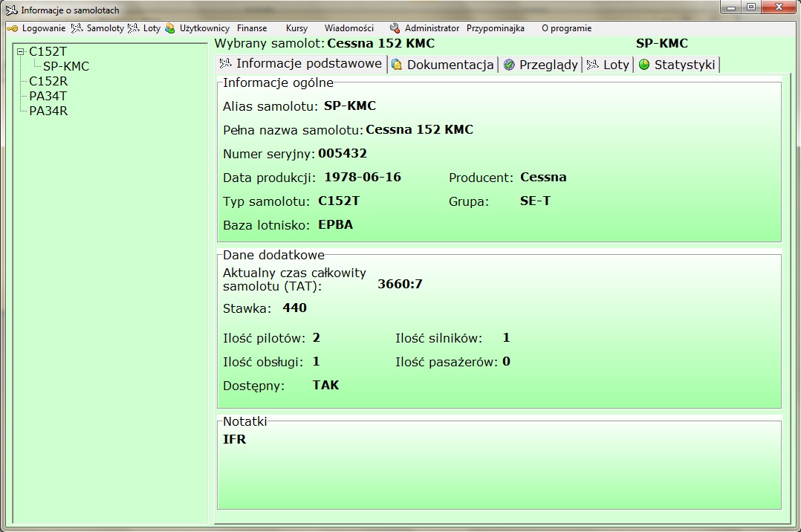
Task: Click the application icon in the title bar
Action: click(11, 10)
